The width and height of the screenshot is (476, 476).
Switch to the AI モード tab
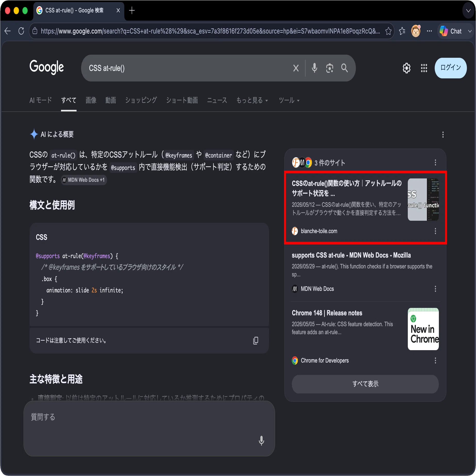pyautogui.click(x=40, y=100)
